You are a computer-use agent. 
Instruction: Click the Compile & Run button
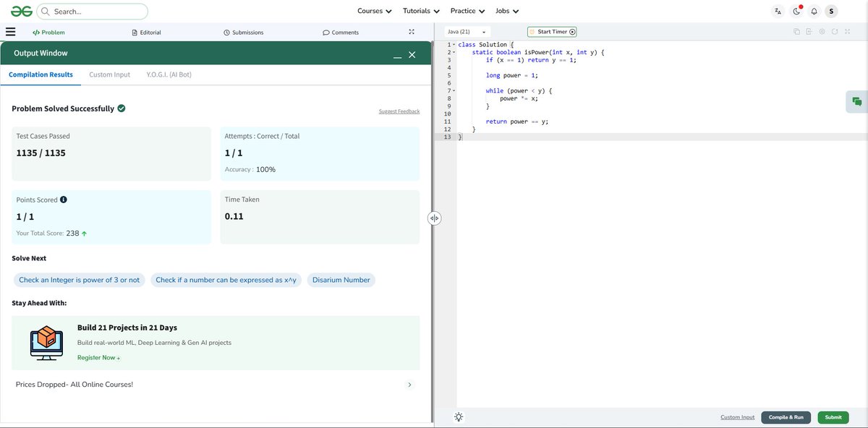[x=786, y=417]
